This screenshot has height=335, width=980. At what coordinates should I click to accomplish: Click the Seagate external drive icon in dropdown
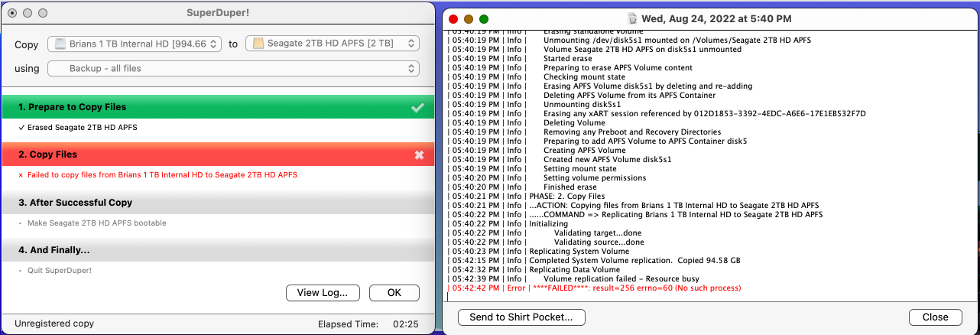(258, 44)
